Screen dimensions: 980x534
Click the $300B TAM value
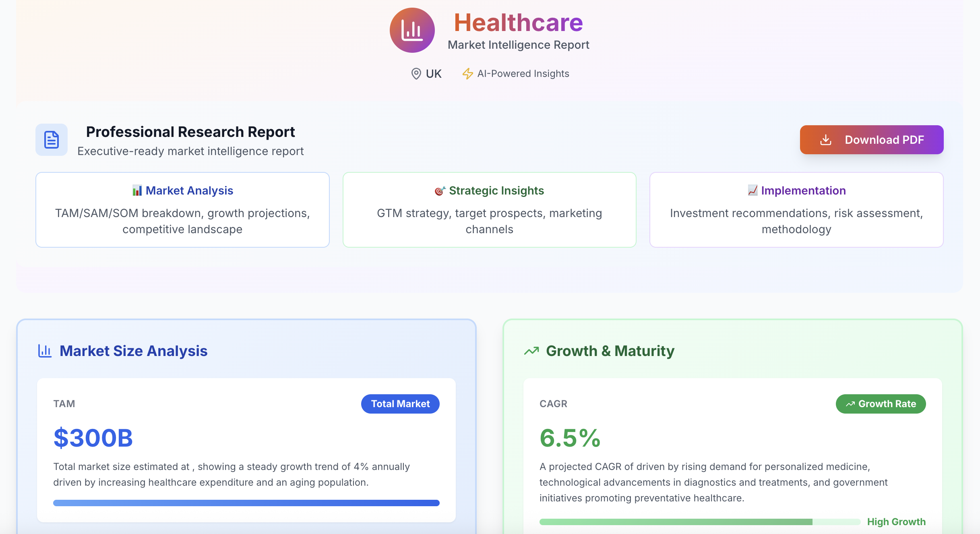pos(93,438)
